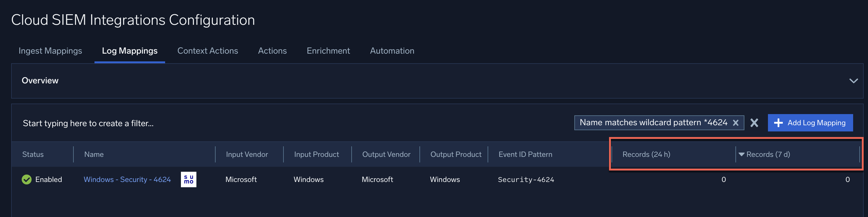Click the Input Vendor column header
The width and height of the screenshot is (868, 217).
[x=247, y=154]
